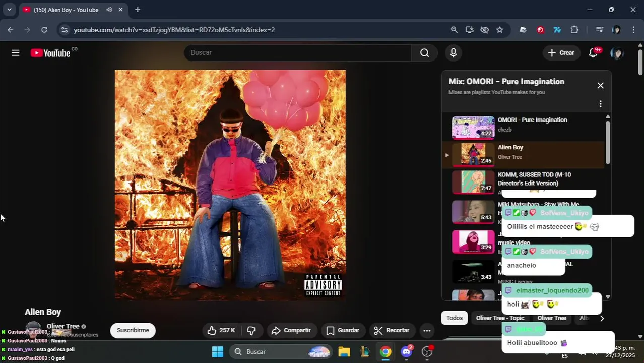644x363 pixels.
Task: Open the Oliver Tree channel name link
Action: 63,326
